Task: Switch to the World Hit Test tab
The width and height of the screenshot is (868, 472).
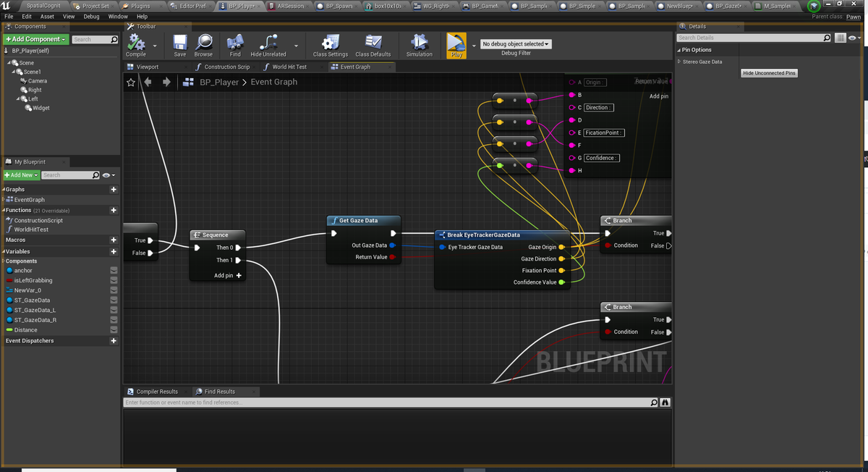Action: tap(289, 67)
